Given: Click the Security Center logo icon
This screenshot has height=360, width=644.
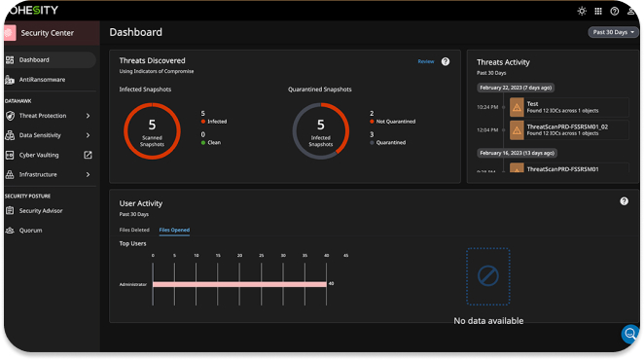Looking at the screenshot, I should (x=10, y=33).
